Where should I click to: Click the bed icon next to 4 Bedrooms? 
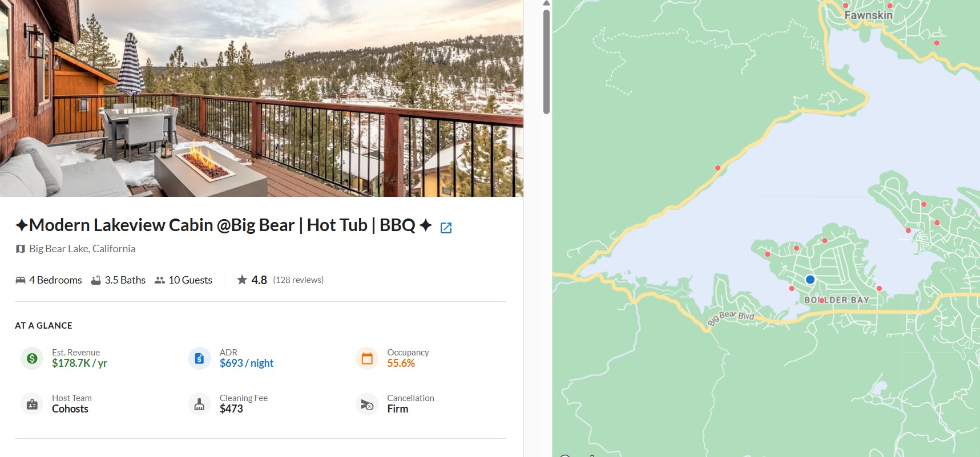tap(21, 280)
